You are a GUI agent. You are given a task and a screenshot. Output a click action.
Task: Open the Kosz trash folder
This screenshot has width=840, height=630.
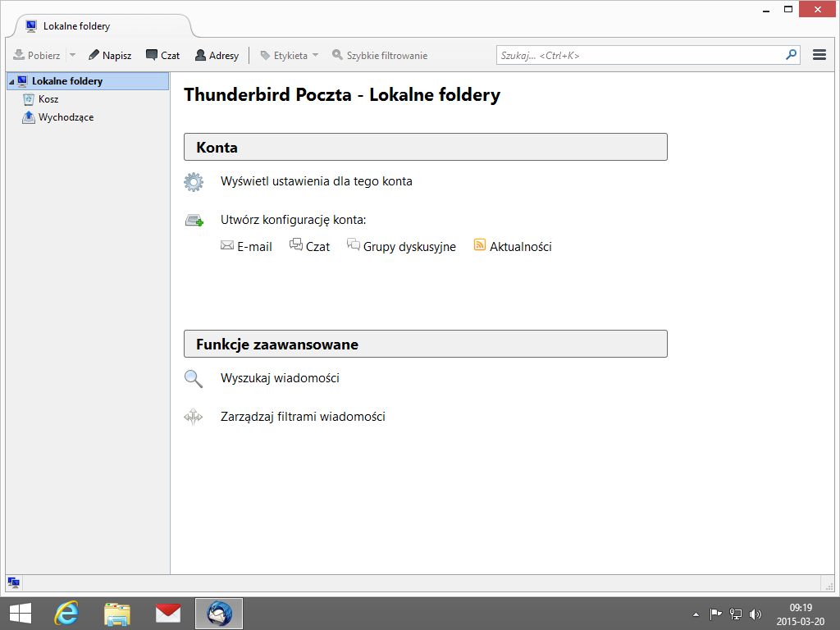(48, 99)
